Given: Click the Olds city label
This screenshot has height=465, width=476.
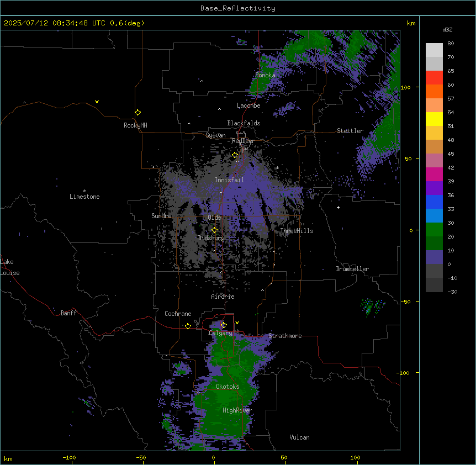Looking at the screenshot, I should (214, 218).
